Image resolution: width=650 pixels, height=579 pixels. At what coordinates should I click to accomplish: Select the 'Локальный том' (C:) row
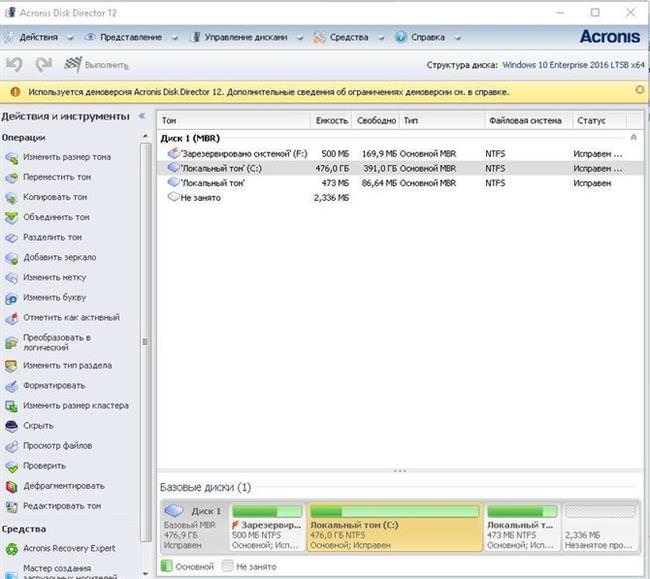(400, 169)
